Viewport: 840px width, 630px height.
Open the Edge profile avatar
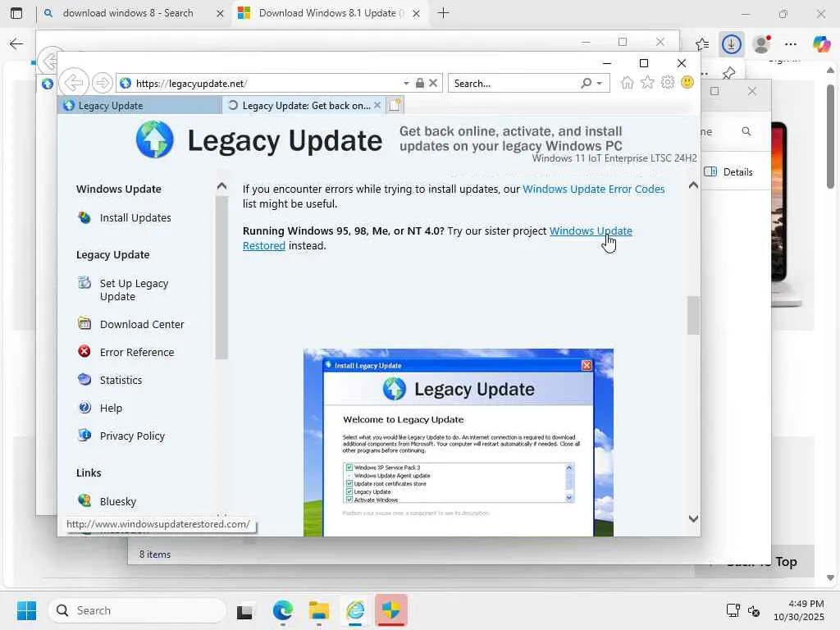coord(761,44)
